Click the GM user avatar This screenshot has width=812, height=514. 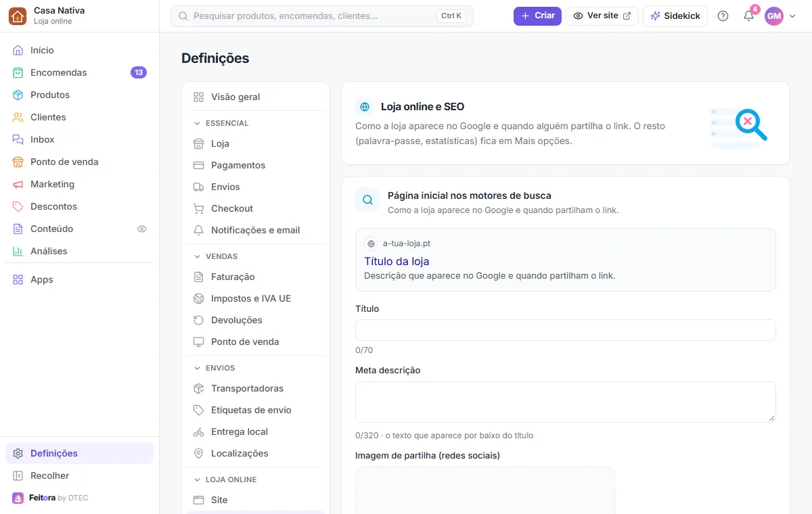tap(773, 16)
